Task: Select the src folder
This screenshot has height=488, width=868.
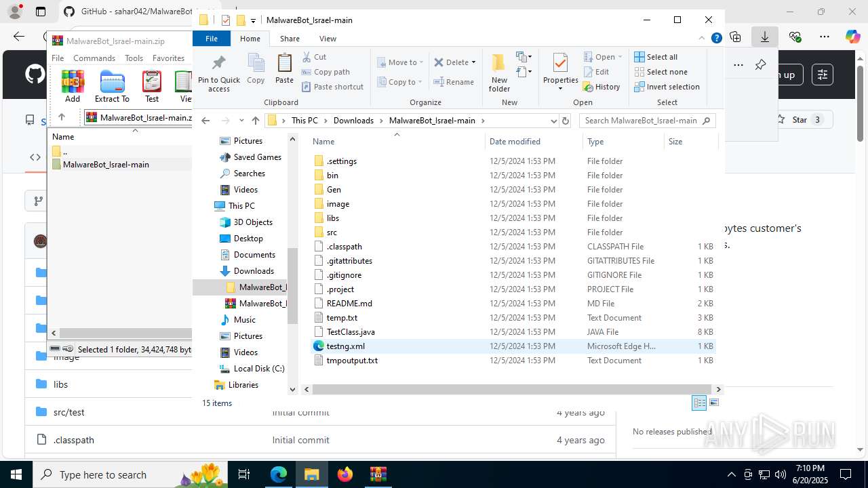Action: point(513,232)
